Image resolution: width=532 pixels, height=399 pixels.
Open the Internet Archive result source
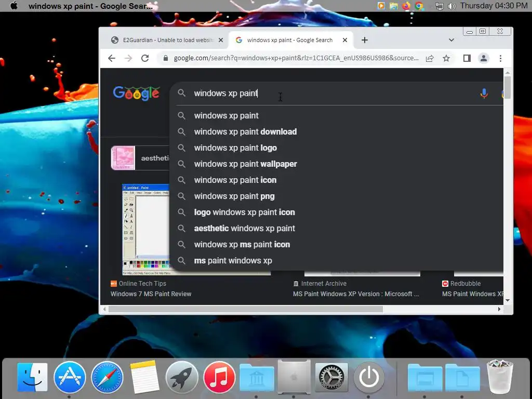320,284
